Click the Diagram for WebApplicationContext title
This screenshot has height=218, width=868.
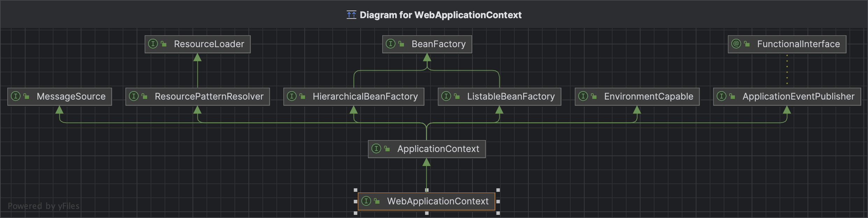click(440, 15)
